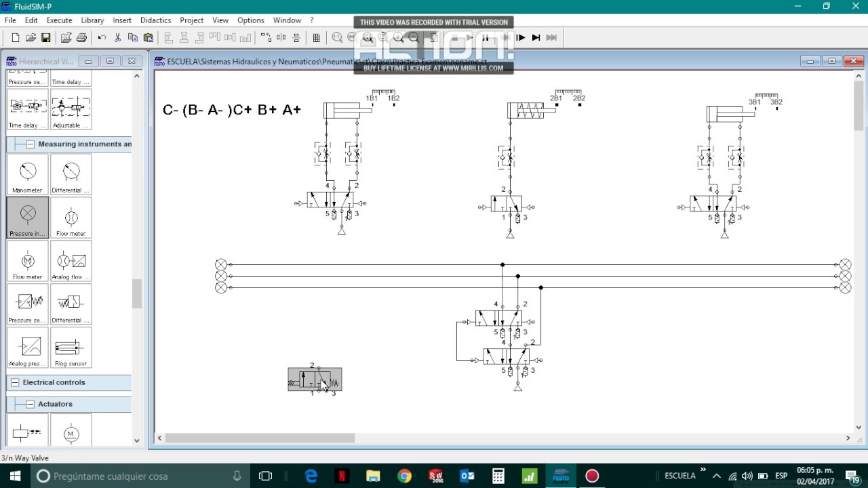Select the Adjustable vacuum component in library

pos(71,109)
